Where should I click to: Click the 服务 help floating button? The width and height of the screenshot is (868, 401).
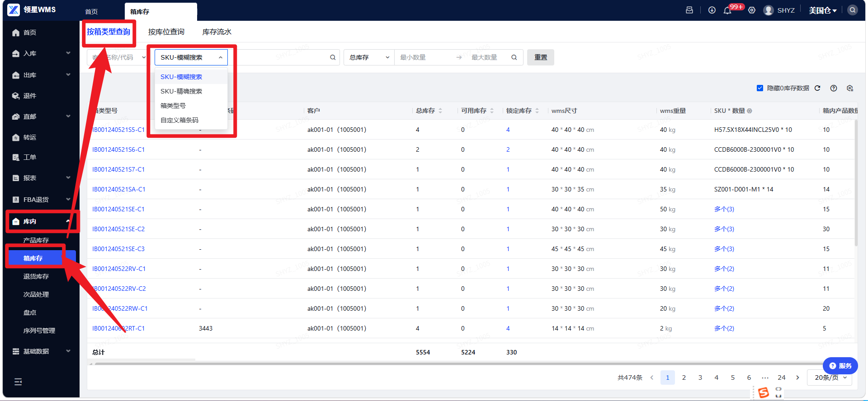(x=840, y=366)
